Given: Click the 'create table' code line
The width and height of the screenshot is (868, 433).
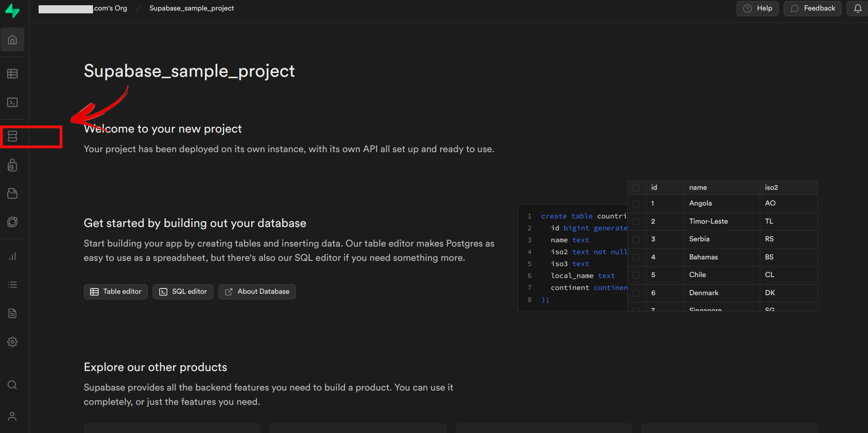Looking at the screenshot, I should click(583, 216).
